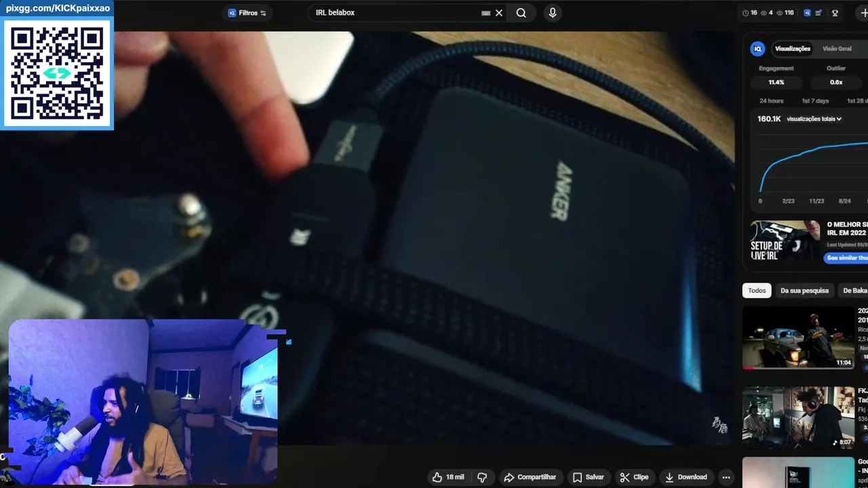Click the Salvar save button
868x488 pixels.
pyautogui.click(x=588, y=477)
